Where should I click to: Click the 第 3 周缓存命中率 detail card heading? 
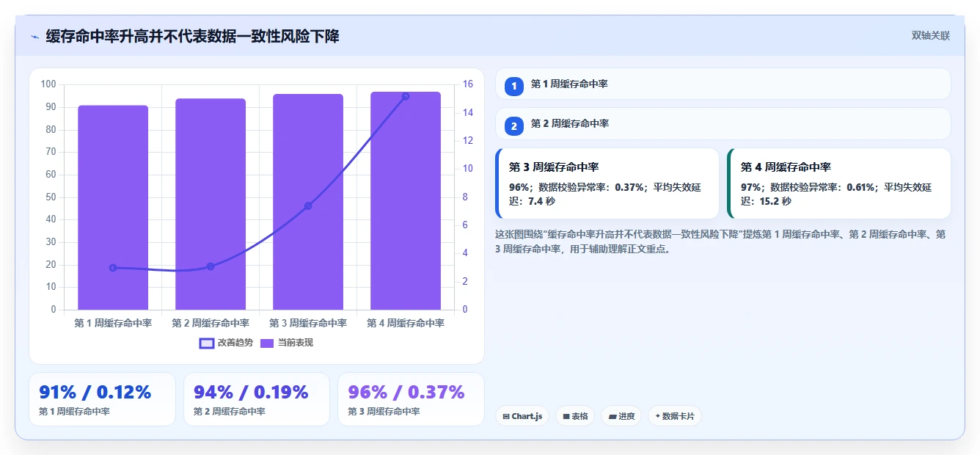pyautogui.click(x=555, y=167)
